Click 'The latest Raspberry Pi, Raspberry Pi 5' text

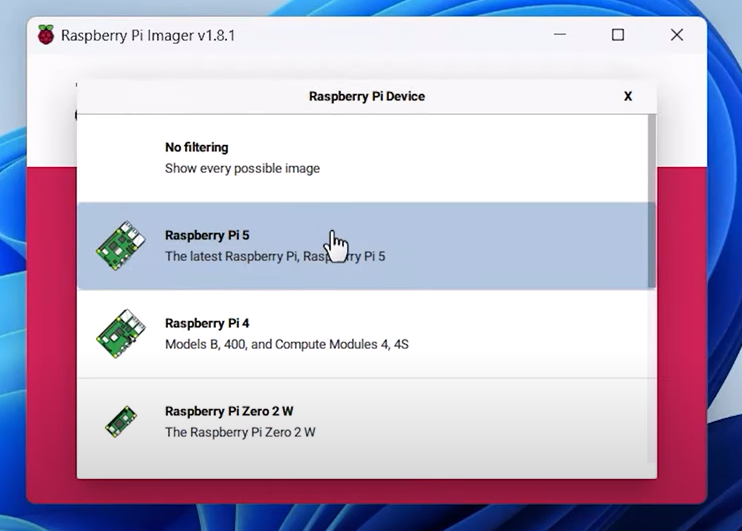(x=275, y=257)
